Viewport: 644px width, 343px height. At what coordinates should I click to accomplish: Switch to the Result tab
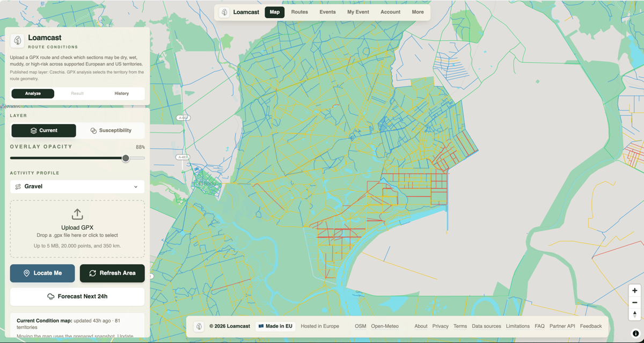click(77, 93)
